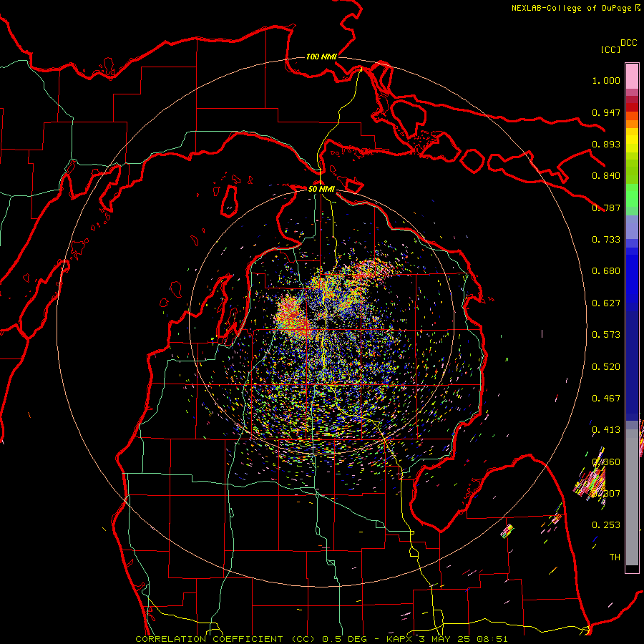
Task: Click the 0.467 scale value
Action: pos(606,399)
